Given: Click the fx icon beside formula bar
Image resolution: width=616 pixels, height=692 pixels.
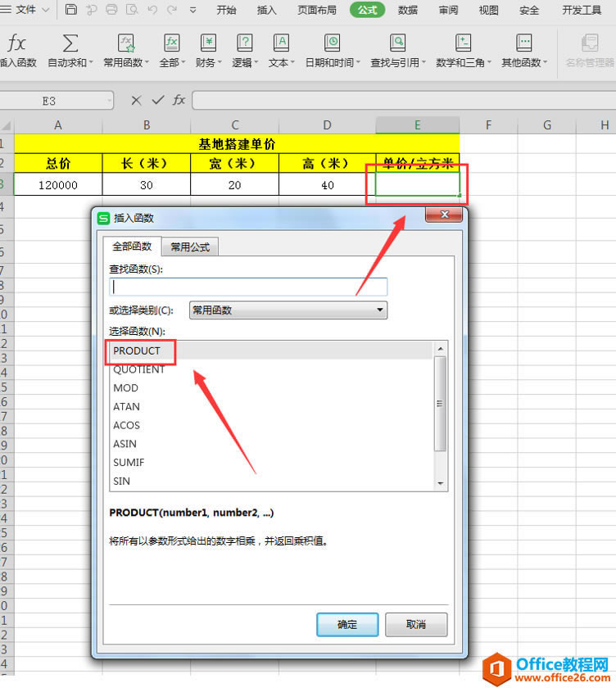Looking at the screenshot, I should [x=179, y=100].
